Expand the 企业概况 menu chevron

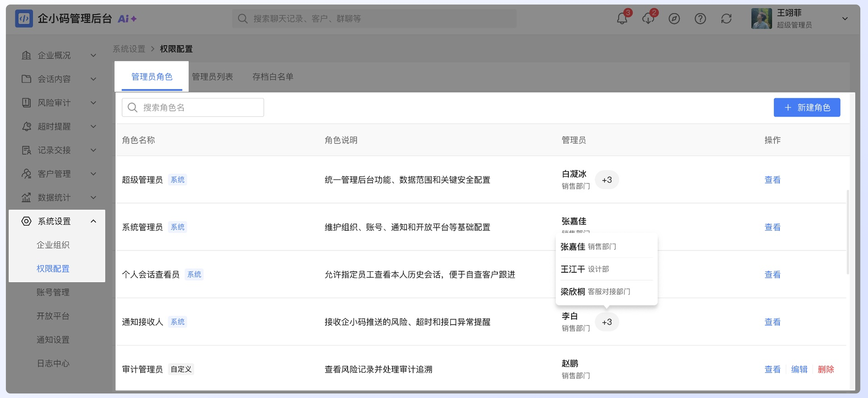coord(93,55)
